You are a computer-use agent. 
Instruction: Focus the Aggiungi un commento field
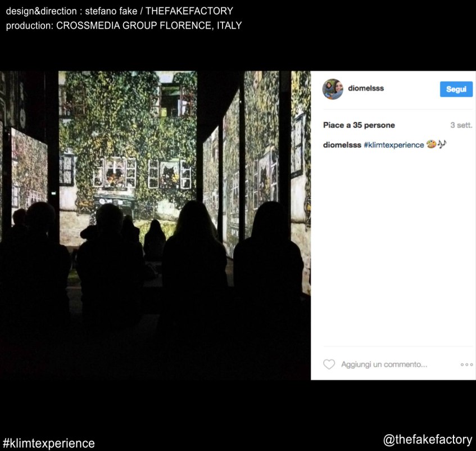pos(384,364)
